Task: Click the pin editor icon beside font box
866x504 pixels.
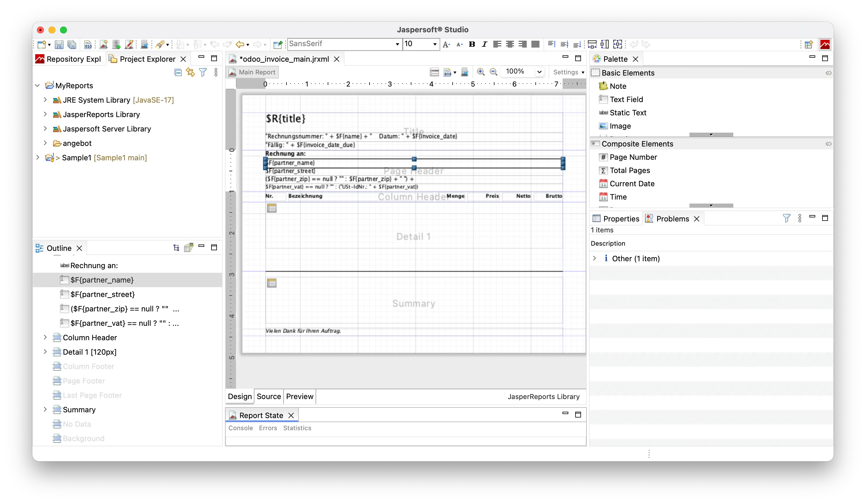Action: pos(278,44)
